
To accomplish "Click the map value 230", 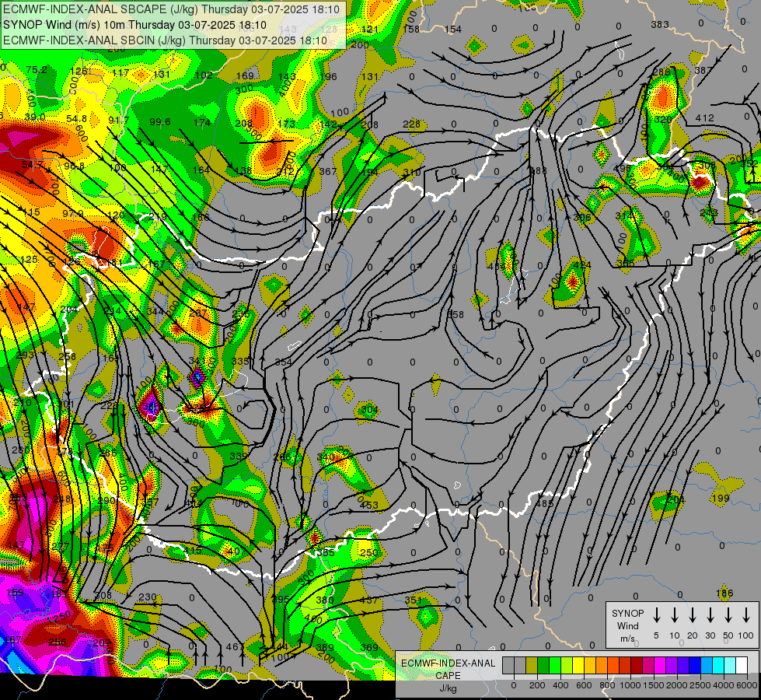I will tap(148, 597).
